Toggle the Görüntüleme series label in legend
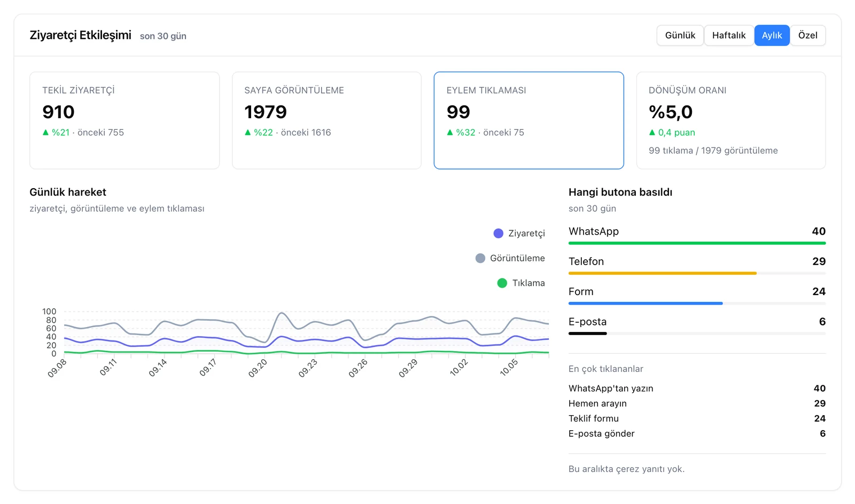The height and width of the screenshot is (504, 855). pyautogui.click(x=517, y=258)
